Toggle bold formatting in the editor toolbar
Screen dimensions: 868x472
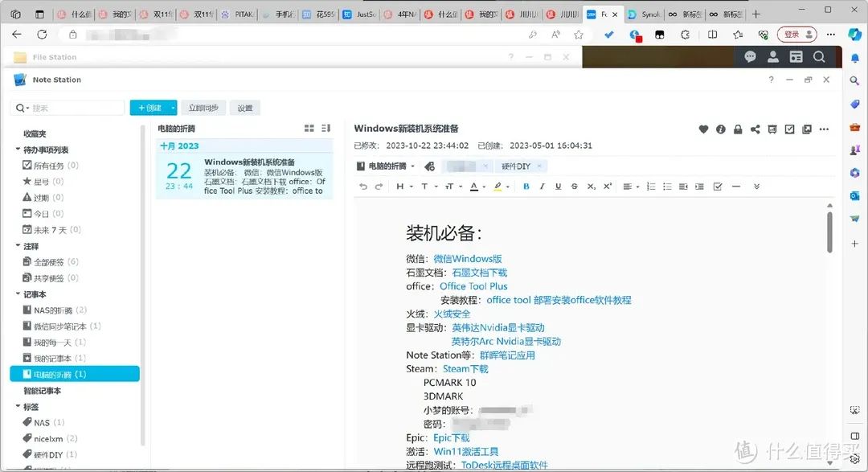click(526, 187)
